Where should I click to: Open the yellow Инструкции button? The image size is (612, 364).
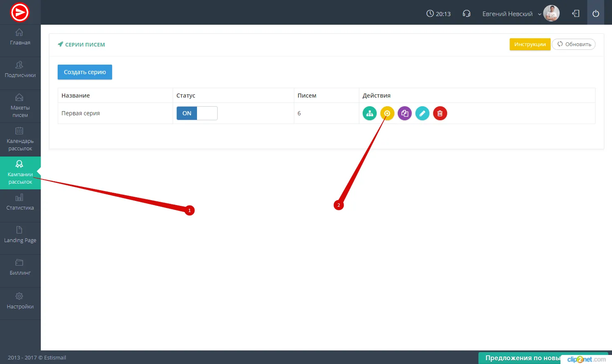coord(530,44)
